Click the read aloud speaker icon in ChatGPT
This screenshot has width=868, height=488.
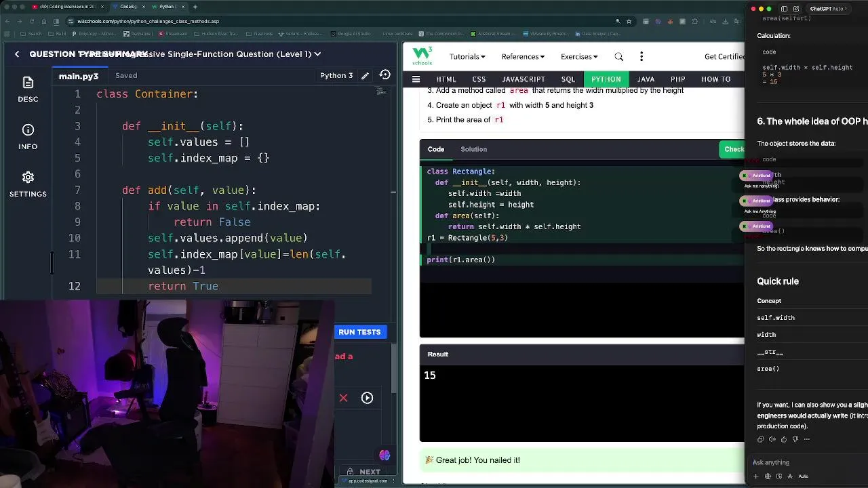point(772,439)
